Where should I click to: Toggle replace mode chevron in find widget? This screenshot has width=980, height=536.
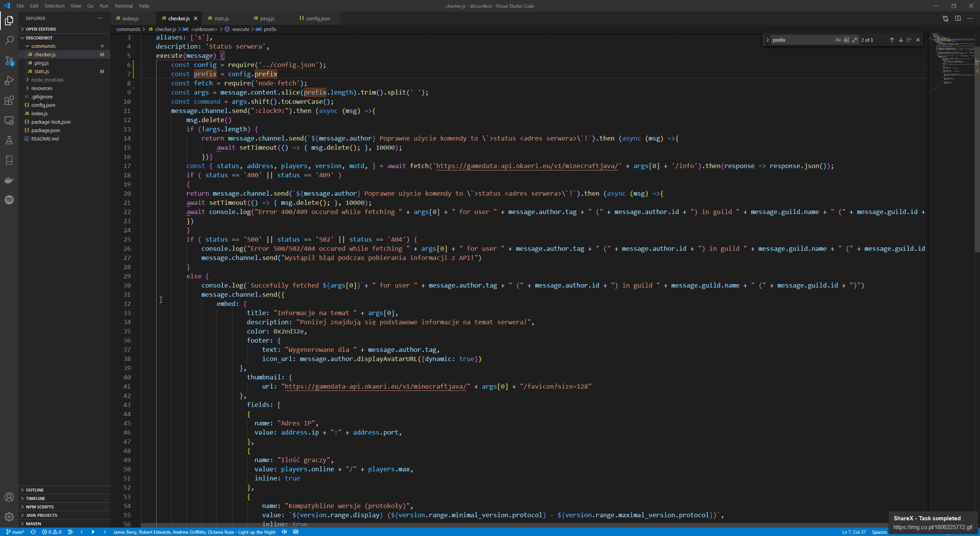click(x=768, y=40)
